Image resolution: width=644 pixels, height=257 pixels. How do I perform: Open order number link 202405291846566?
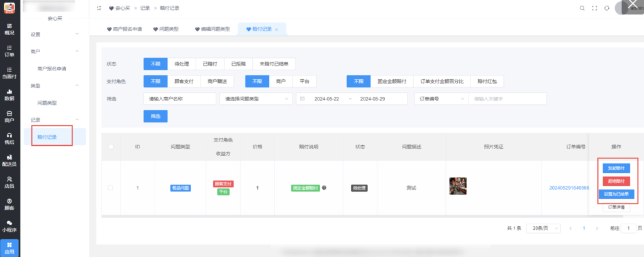569,188
